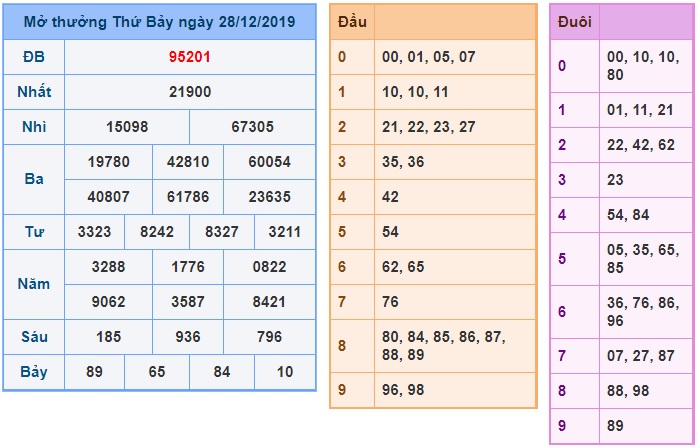Image resolution: width=697 pixels, height=447 pixels.
Task: Click Đầu values '00, 01, 05, 07'
Action: click(429, 57)
